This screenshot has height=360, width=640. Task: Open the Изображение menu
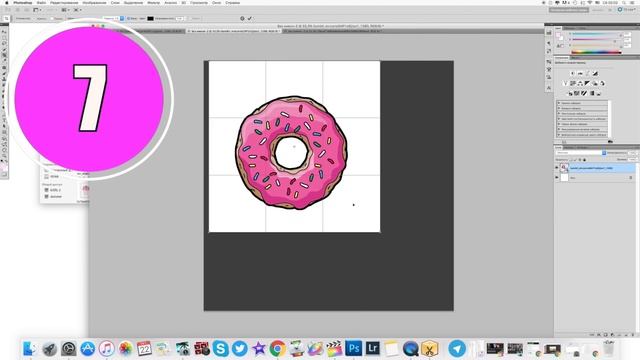[x=94, y=3]
